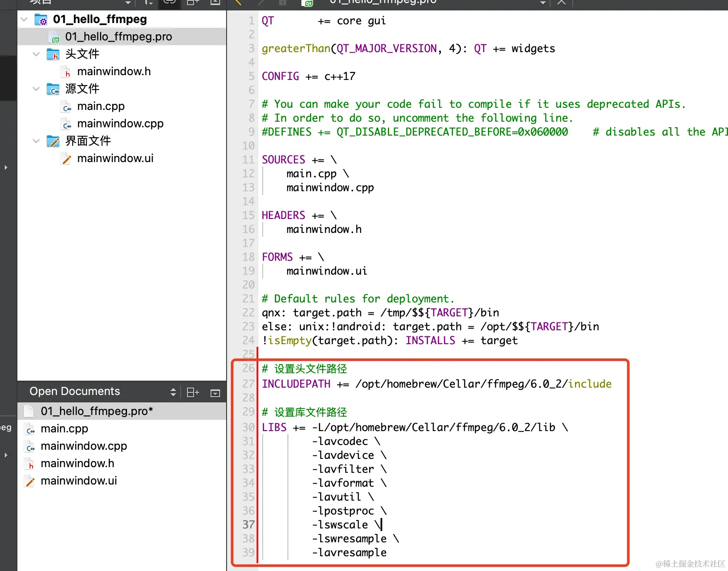Click the '-lavcodec \' line
Viewport: 728px width, 571px height.
coord(346,442)
